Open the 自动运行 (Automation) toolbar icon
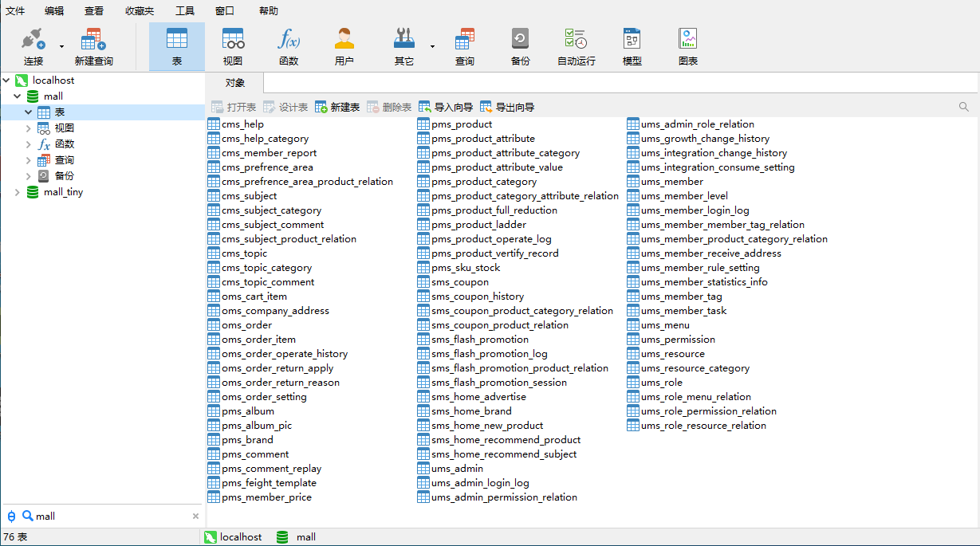 (576, 46)
